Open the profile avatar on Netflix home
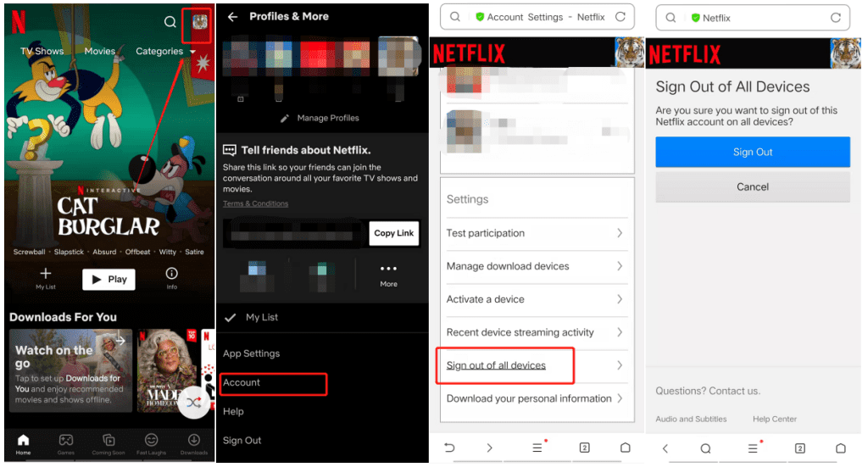Screen dimensions: 868x467 tap(199, 22)
